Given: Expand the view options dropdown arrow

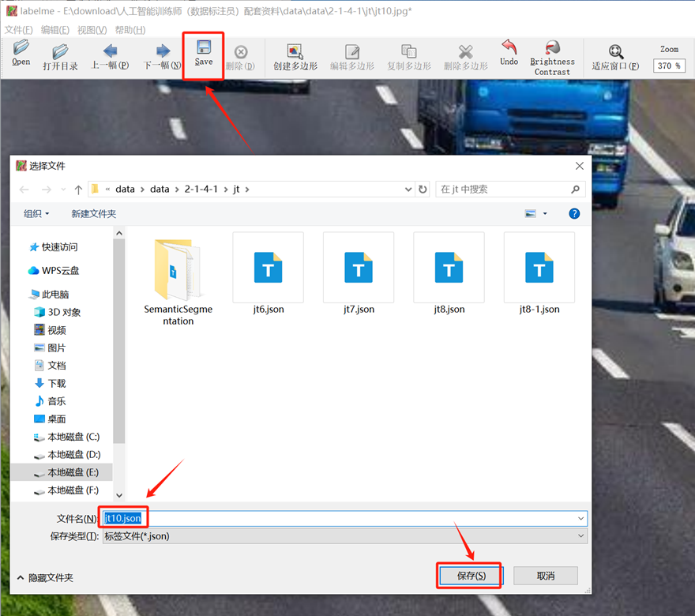Looking at the screenshot, I should click(545, 213).
